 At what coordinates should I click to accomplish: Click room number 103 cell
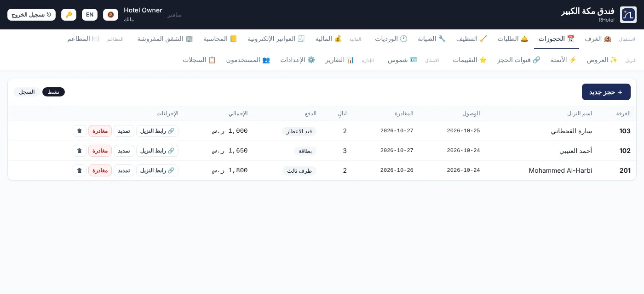[x=625, y=131]
